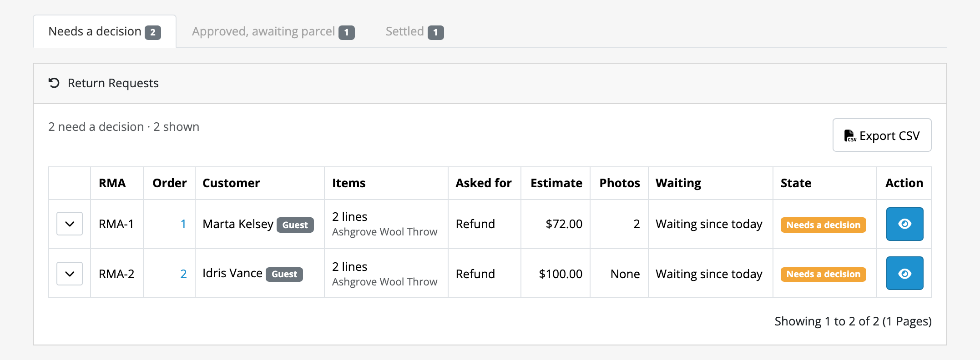The width and height of the screenshot is (980, 360).
Task: Click Showing 1 to 2 of 2 pagination text
Action: coord(853,321)
